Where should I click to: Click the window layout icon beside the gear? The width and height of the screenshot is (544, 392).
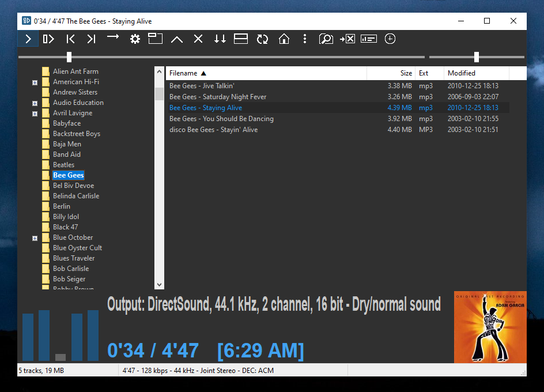(x=156, y=38)
